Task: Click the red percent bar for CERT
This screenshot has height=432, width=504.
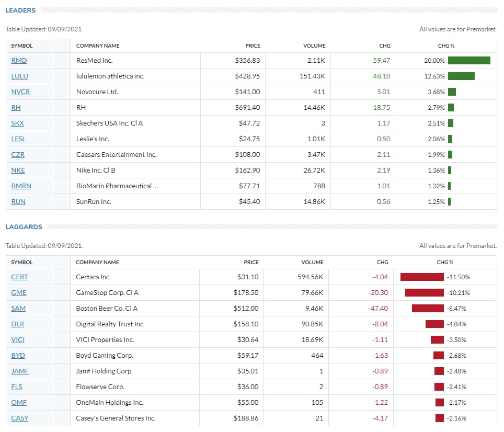Action: 422,277
